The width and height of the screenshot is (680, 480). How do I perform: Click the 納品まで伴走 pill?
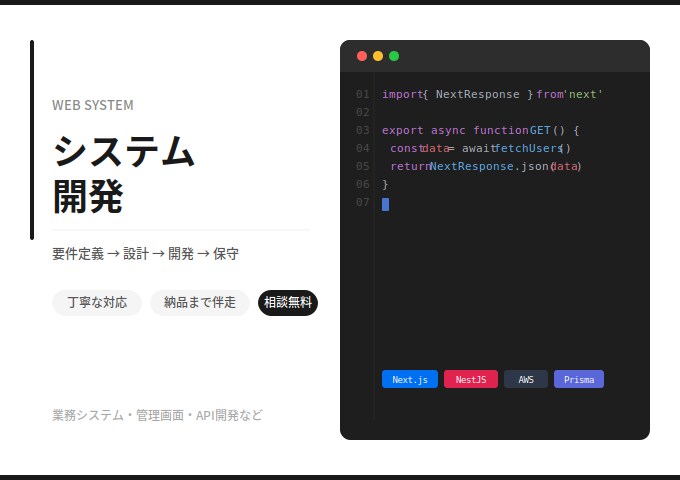(x=200, y=303)
